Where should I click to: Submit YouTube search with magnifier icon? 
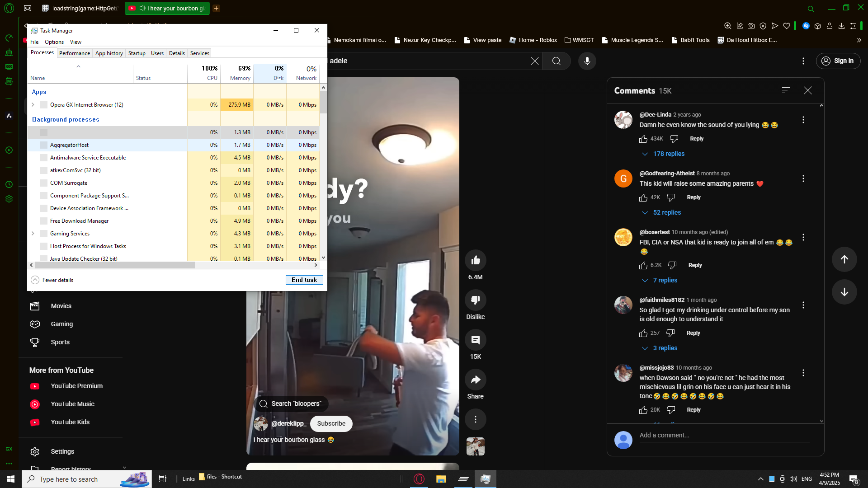tap(557, 61)
